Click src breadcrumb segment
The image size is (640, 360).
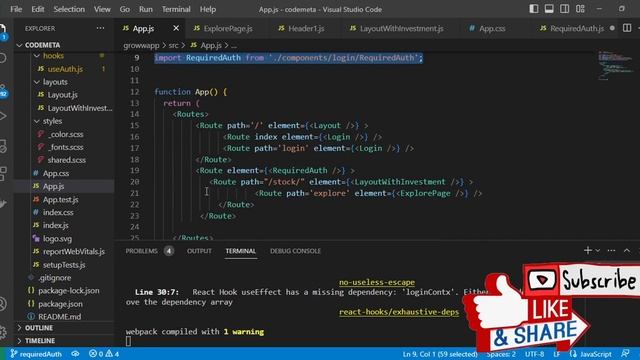[173, 45]
